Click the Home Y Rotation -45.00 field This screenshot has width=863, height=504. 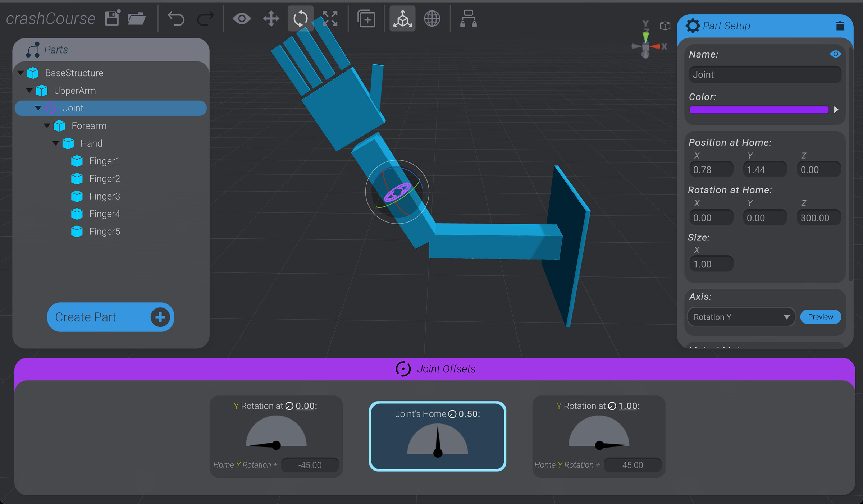(x=310, y=464)
